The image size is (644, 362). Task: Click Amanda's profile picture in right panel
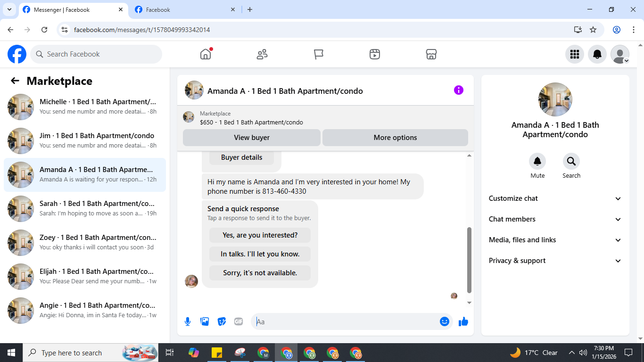(x=555, y=99)
